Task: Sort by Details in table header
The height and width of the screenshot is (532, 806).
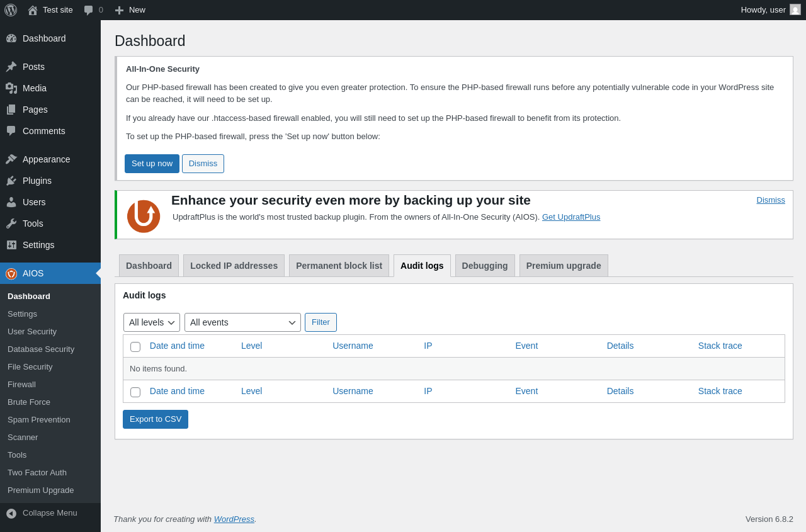Action: (620, 346)
